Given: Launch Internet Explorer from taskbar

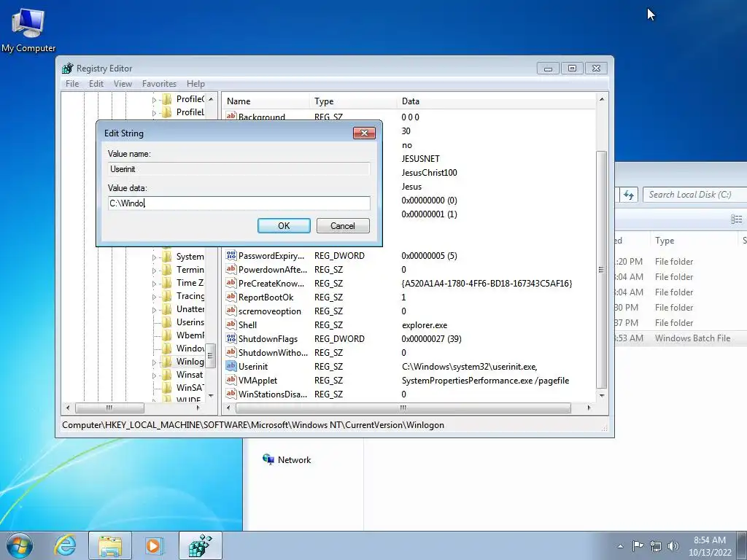Looking at the screenshot, I should 65,545.
